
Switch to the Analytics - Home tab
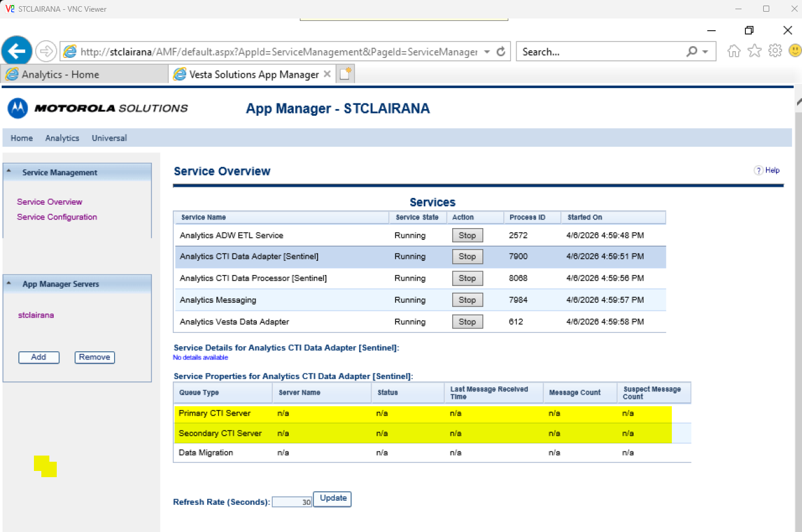tap(85, 75)
